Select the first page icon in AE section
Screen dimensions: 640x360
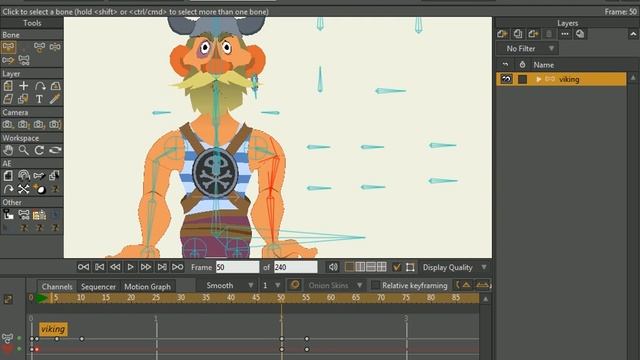[x=8, y=176]
